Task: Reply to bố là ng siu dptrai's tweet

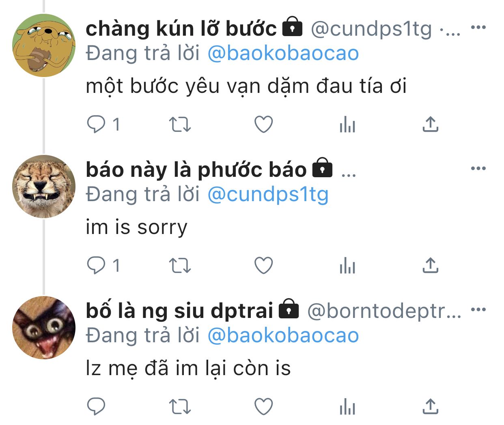Action: click(96, 406)
